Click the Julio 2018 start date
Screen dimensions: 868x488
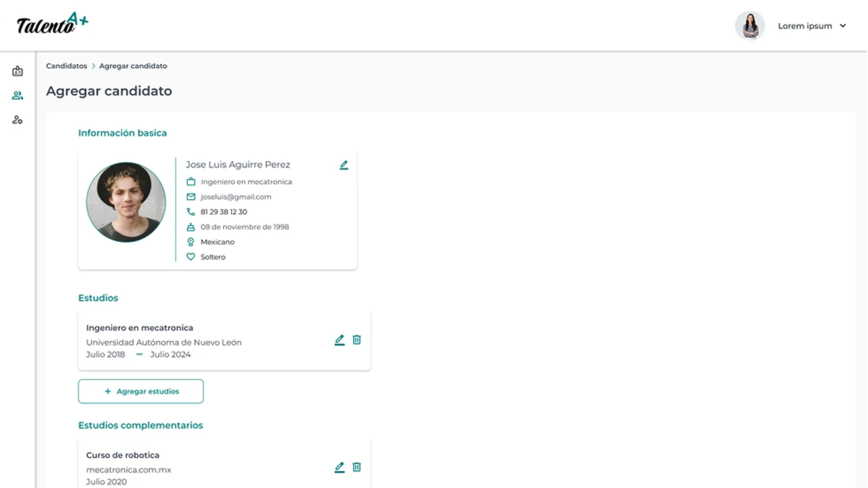[x=106, y=354]
